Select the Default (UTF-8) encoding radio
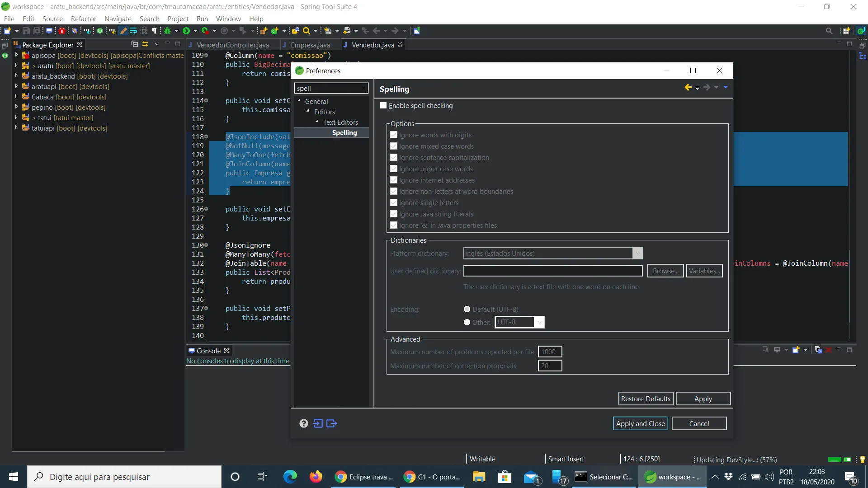The width and height of the screenshot is (868, 488). (x=467, y=310)
